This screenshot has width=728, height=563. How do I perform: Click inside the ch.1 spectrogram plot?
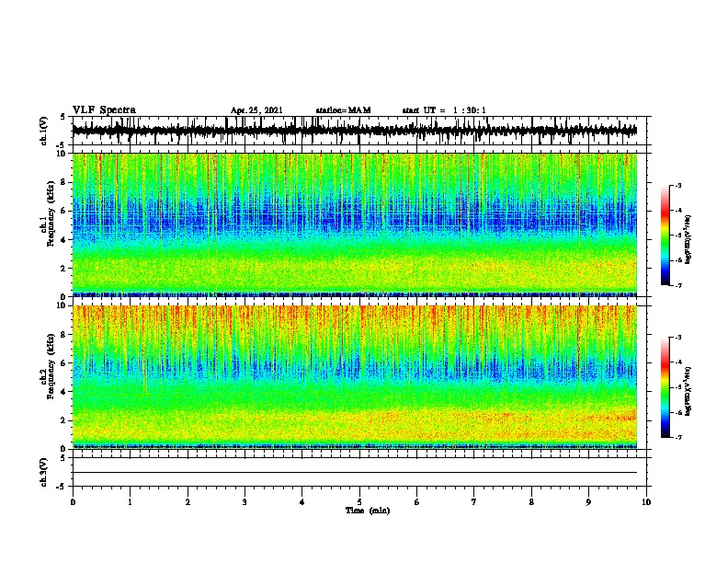(354, 224)
